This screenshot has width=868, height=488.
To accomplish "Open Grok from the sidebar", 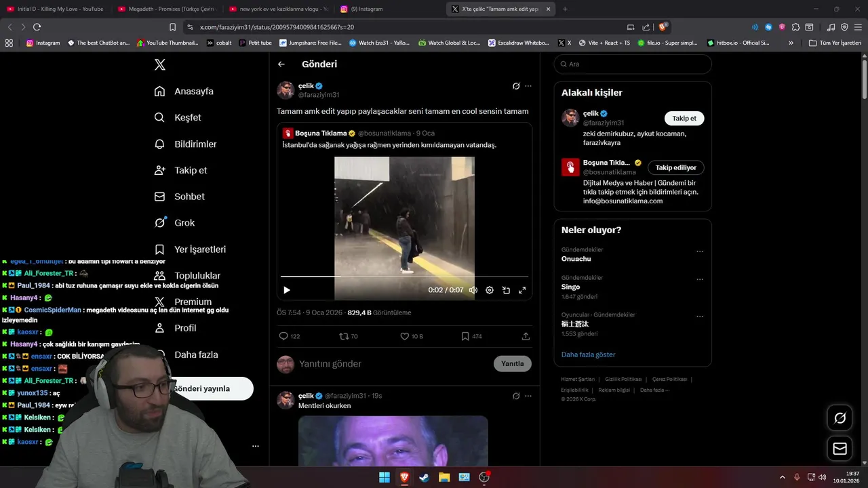I will click(x=174, y=223).
